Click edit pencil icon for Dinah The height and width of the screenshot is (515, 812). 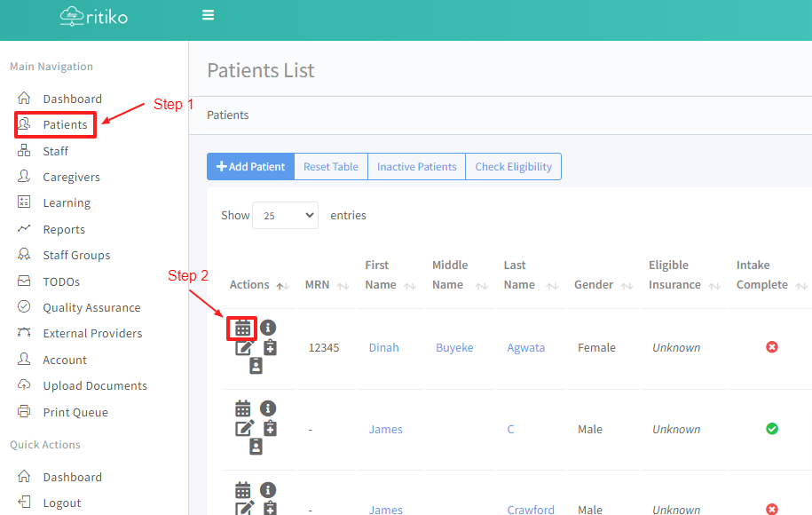tap(244, 347)
